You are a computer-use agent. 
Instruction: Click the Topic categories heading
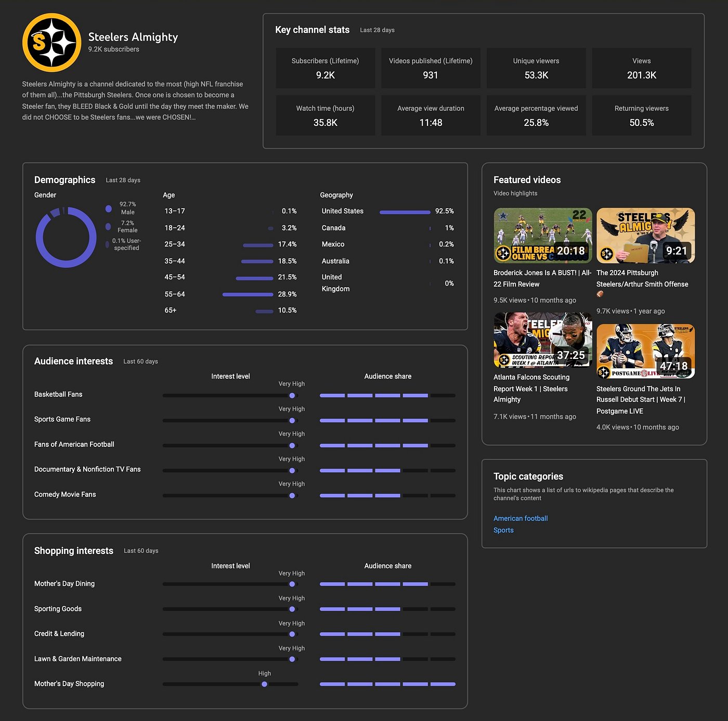pyautogui.click(x=528, y=477)
